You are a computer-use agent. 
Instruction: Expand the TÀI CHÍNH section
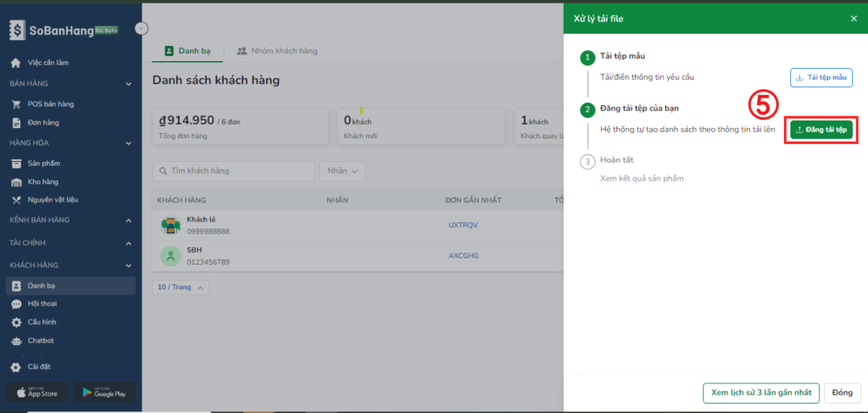129,243
